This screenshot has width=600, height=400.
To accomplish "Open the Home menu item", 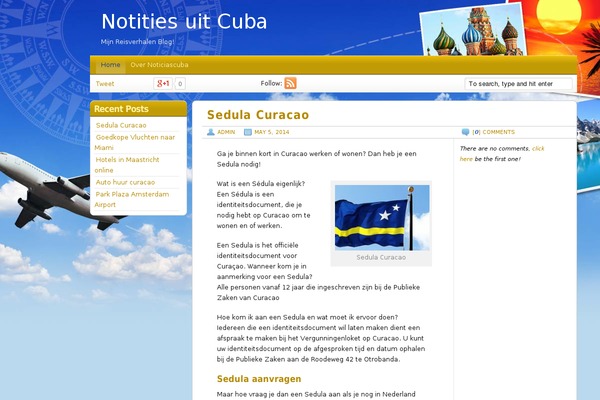I will (x=110, y=65).
